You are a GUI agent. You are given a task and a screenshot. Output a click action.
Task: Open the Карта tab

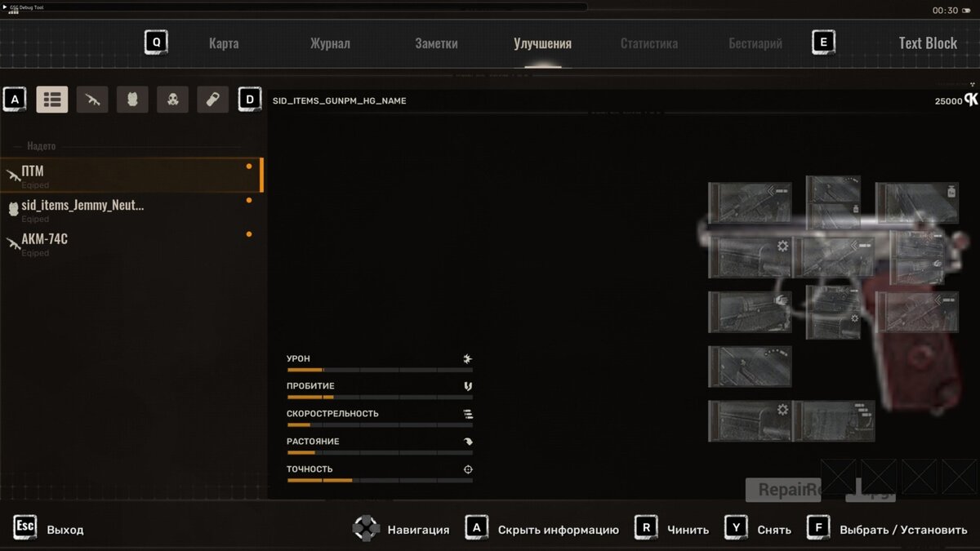pos(224,44)
